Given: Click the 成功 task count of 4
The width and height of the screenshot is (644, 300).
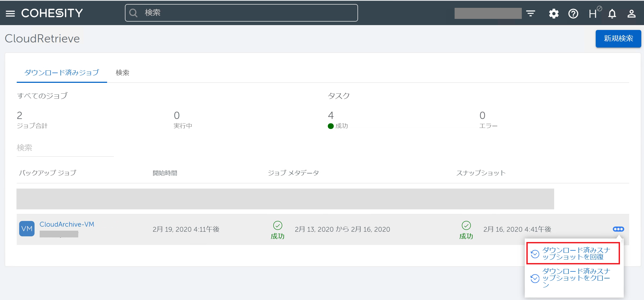Looking at the screenshot, I should tap(331, 115).
